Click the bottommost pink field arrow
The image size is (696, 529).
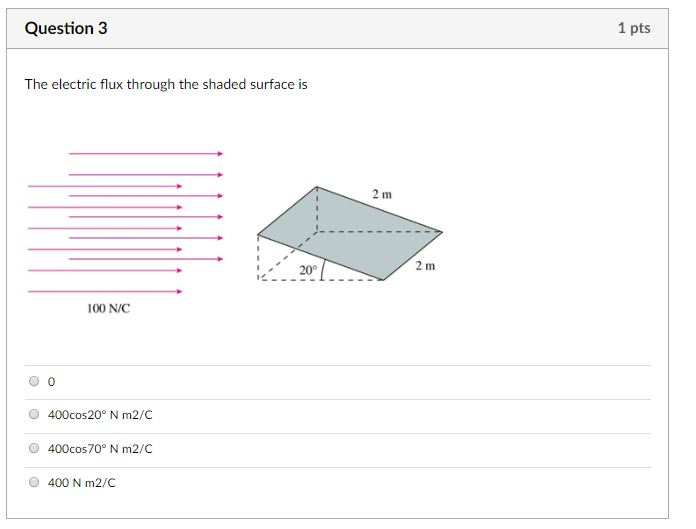[x=105, y=292]
